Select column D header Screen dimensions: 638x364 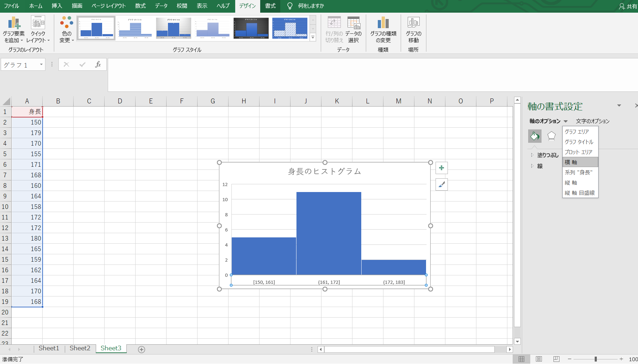click(120, 101)
